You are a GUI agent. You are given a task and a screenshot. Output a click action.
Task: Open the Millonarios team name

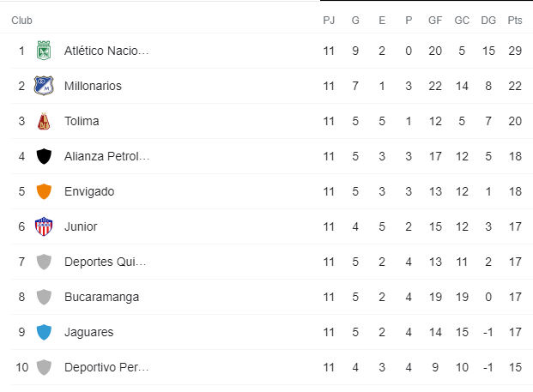click(93, 86)
